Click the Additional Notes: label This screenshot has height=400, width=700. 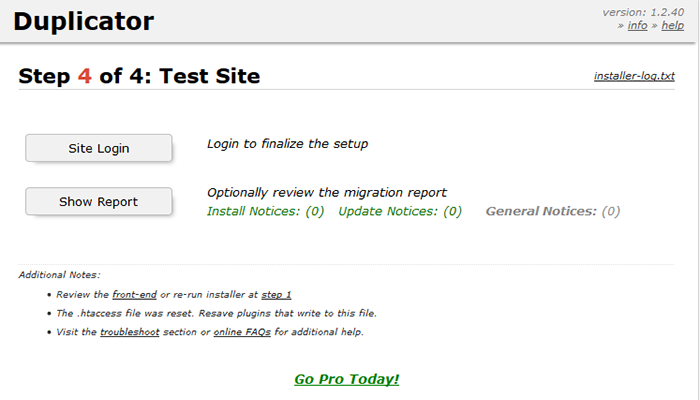click(x=59, y=275)
